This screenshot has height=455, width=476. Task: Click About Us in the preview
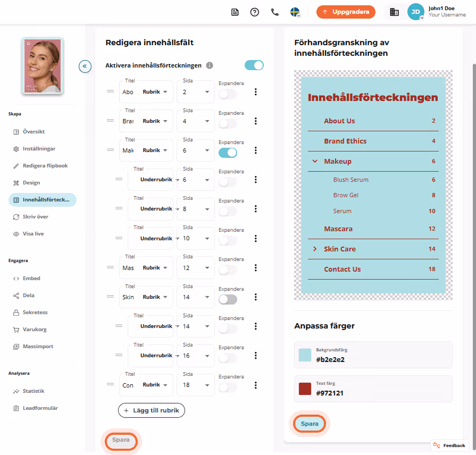click(x=339, y=121)
